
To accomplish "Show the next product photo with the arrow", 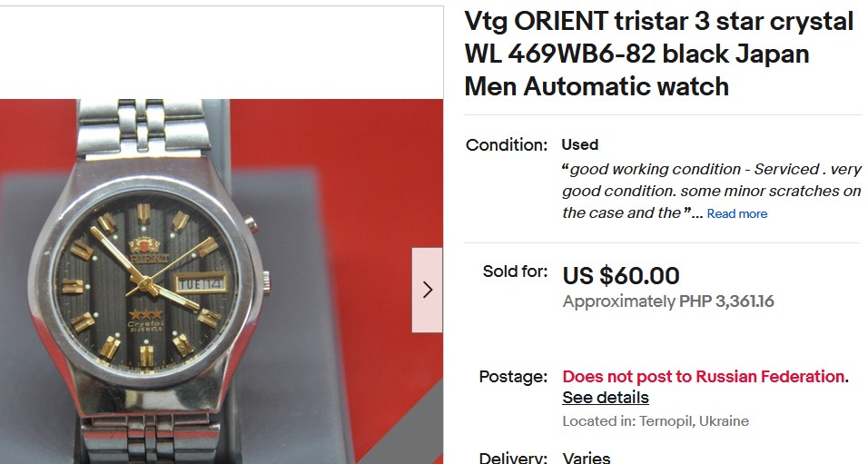I will pos(427,290).
